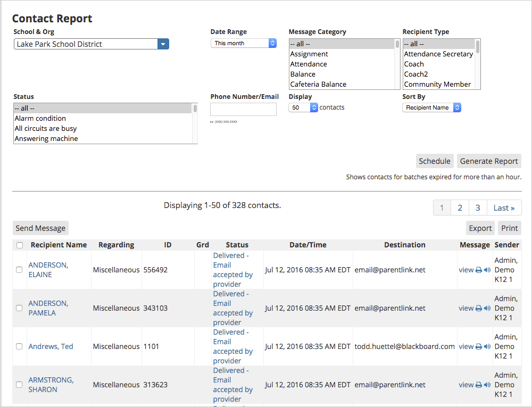Click inside the Phone Number/Email field
The image size is (532, 407).
tap(243, 109)
